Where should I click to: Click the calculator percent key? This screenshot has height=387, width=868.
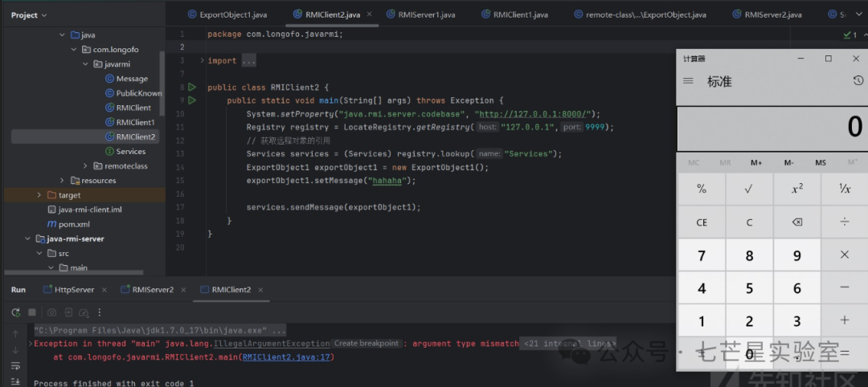[702, 189]
